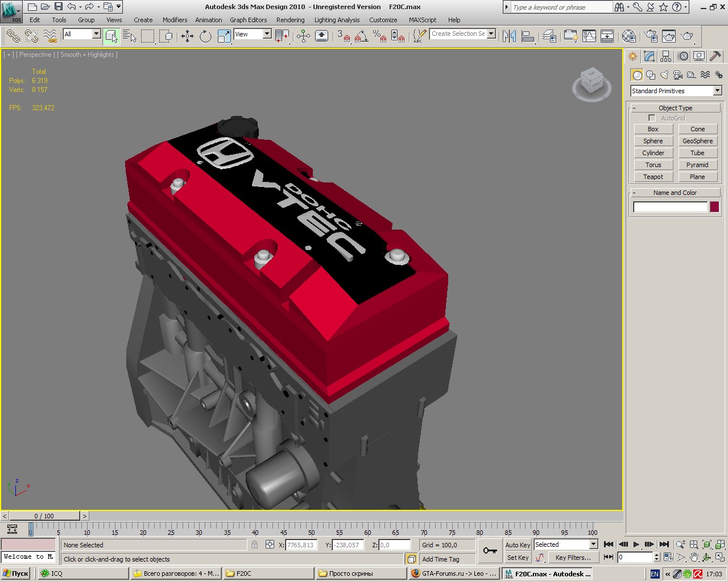Click the GeoSphere object button
This screenshot has width=728, height=582.
pos(697,141)
